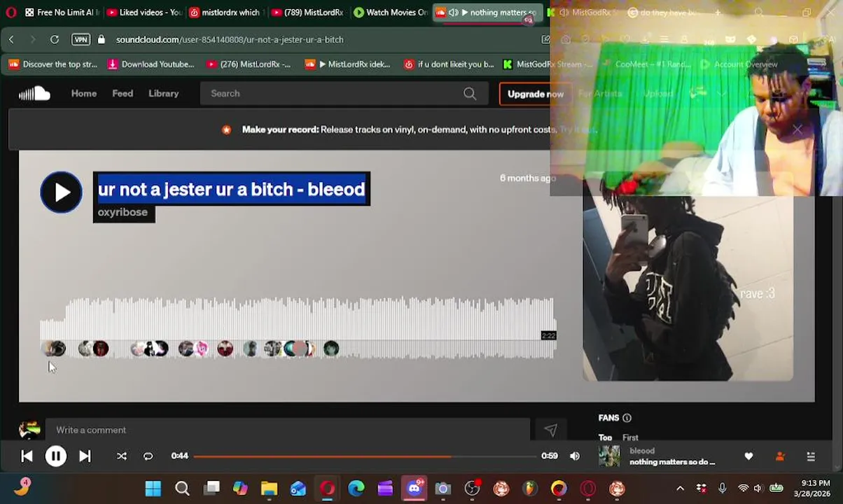The height and width of the screenshot is (504, 843).
Task: Switch to the (789) MistLordRx tab
Action: pyautogui.click(x=307, y=13)
